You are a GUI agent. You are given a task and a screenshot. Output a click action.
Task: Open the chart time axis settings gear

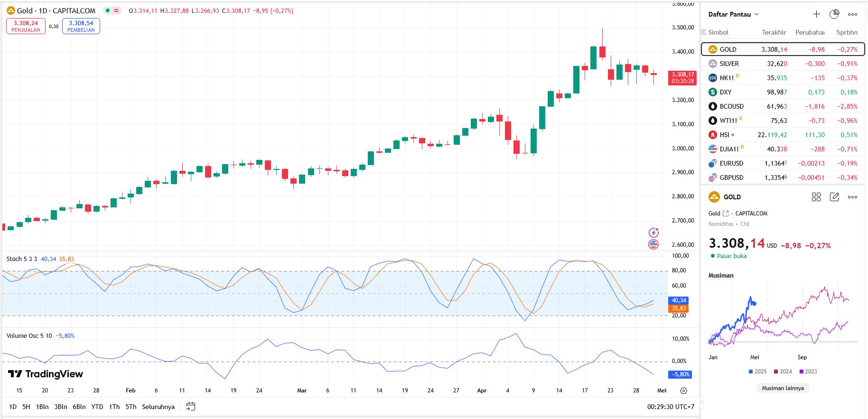(683, 391)
